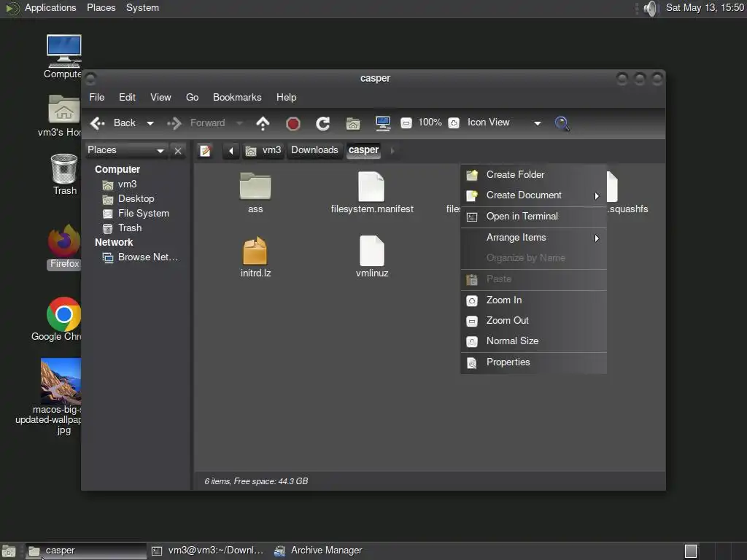Open the Edit menu

tap(127, 98)
